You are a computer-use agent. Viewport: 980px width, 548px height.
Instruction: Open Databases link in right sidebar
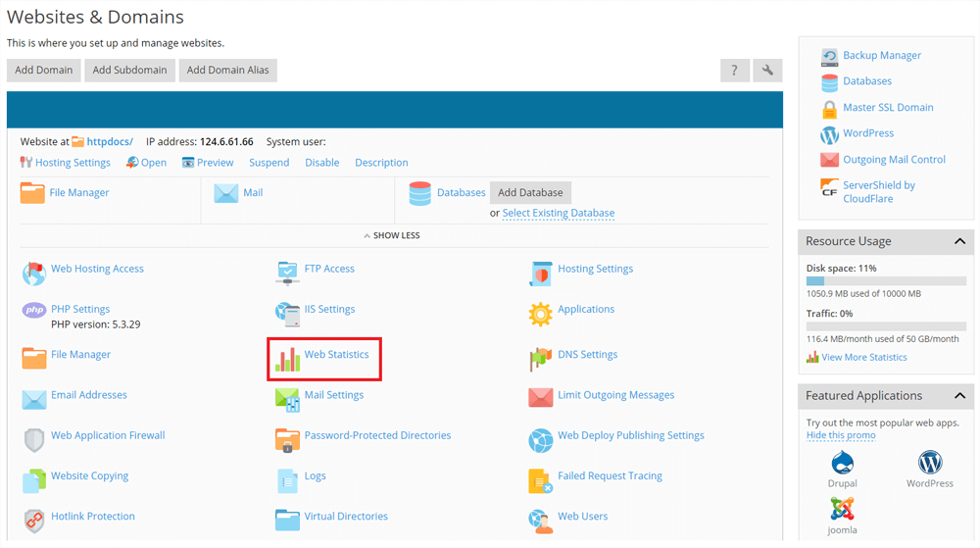coord(867,81)
